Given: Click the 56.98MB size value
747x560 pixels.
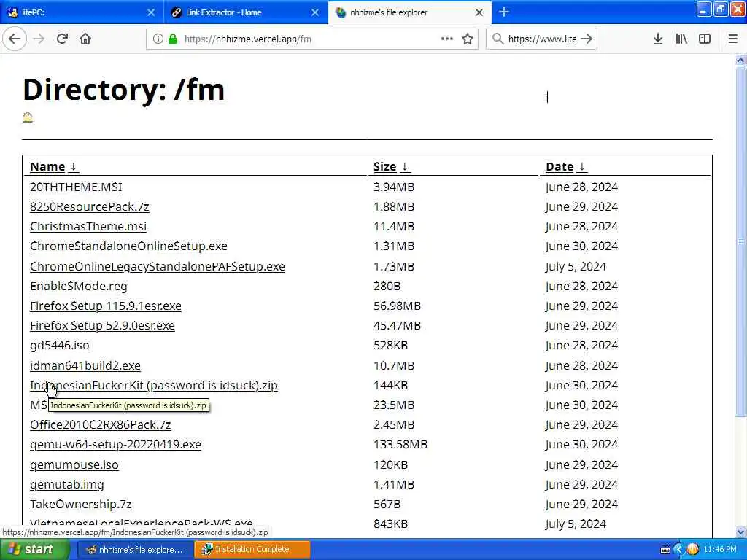Looking at the screenshot, I should 397,306.
